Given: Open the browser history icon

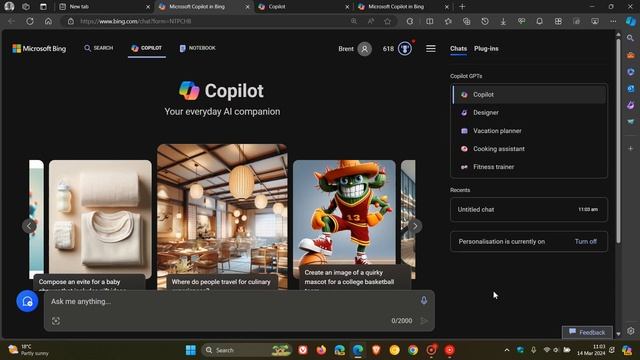Looking at the screenshot, I should point(484,21).
